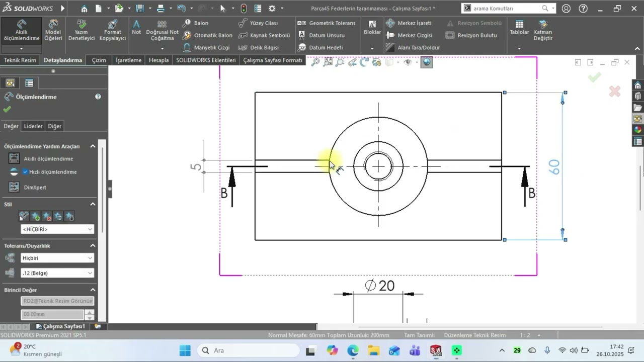This screenshot has height=362, width=644.
Task: Insert a Kaynak Sembolü
Action: coord(264,35)
